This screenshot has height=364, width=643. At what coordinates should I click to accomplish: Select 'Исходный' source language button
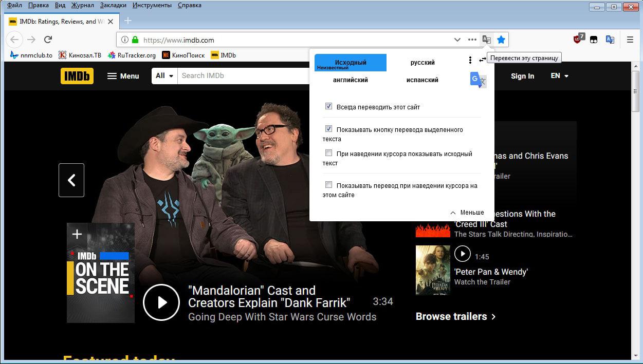[351, 63]
